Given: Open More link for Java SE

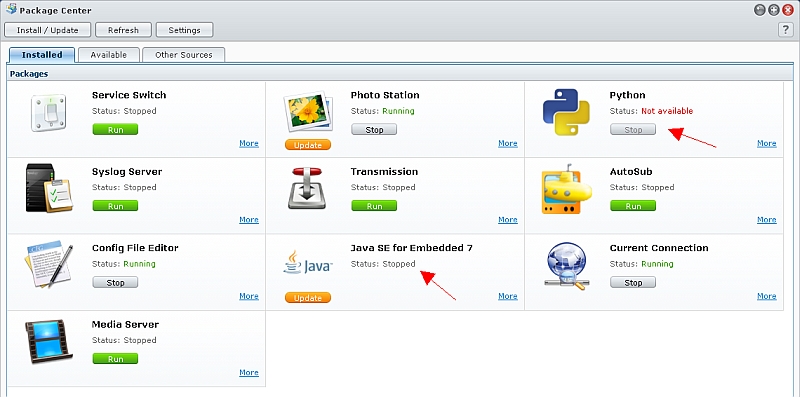Looking at the screenshot, I should pyautogui.click(x=508, y=296).
